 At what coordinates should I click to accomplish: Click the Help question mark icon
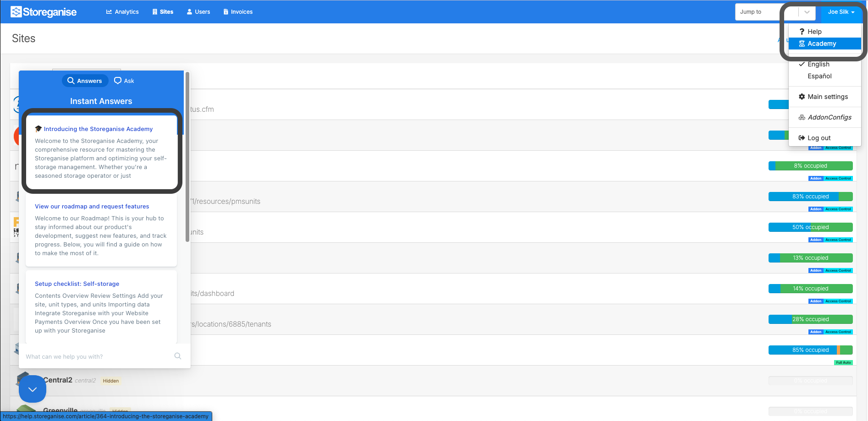point(802,32)
